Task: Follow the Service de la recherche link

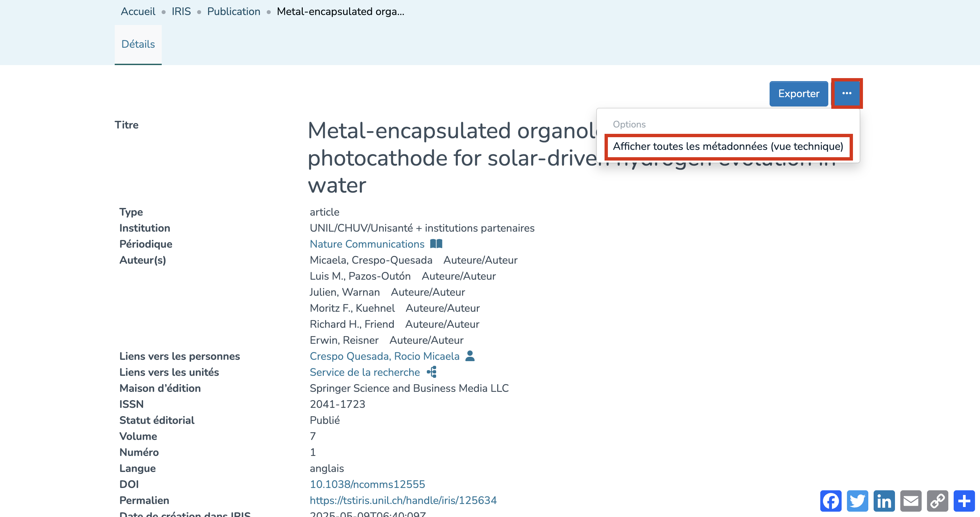Action: point(364,372)
